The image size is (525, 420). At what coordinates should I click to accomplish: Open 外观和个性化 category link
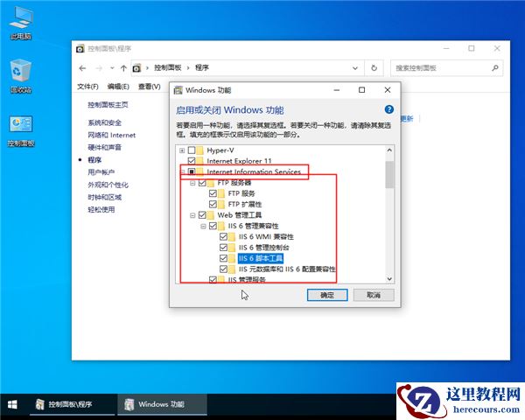pos(108,185)
